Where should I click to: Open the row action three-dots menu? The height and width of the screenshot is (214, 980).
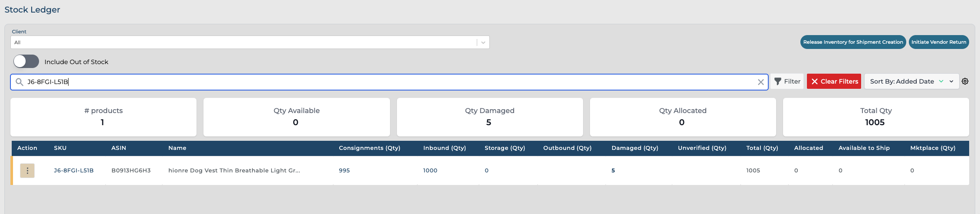point(27,171)
